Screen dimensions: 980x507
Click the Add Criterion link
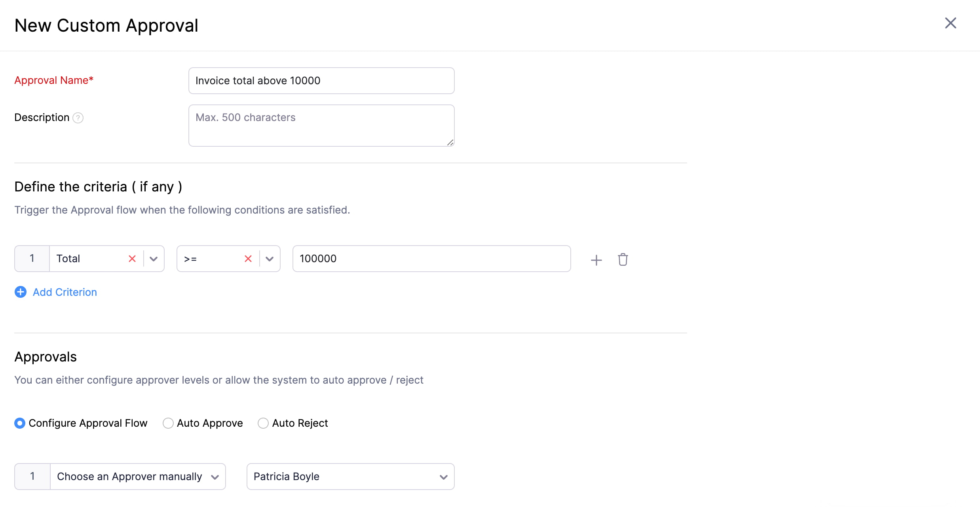65,292
